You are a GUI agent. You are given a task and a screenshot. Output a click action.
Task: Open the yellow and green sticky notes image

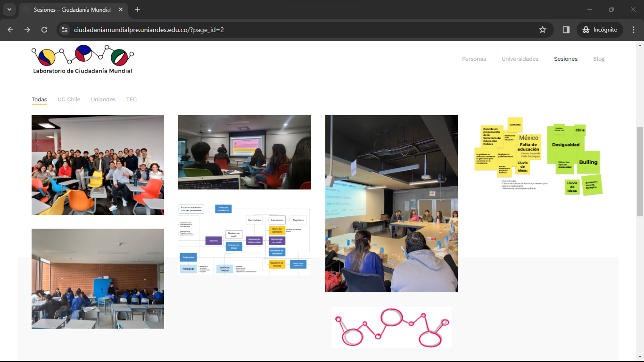click(538, 156)
